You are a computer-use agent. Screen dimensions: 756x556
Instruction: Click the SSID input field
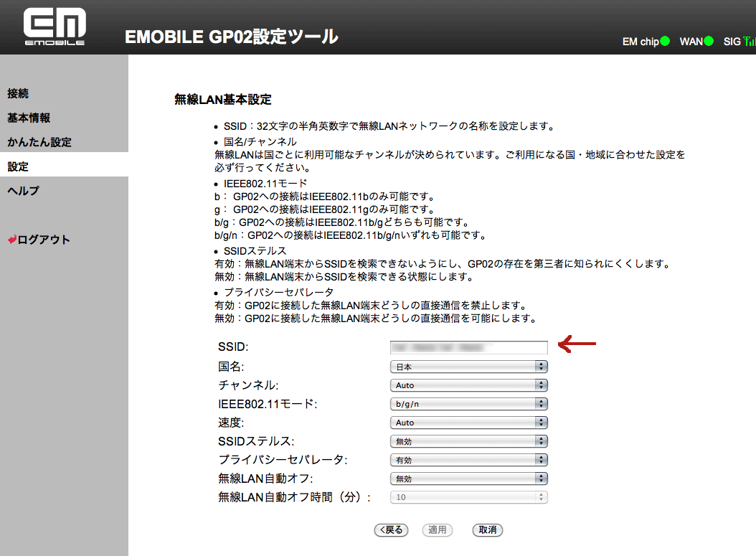coord(468,347)
